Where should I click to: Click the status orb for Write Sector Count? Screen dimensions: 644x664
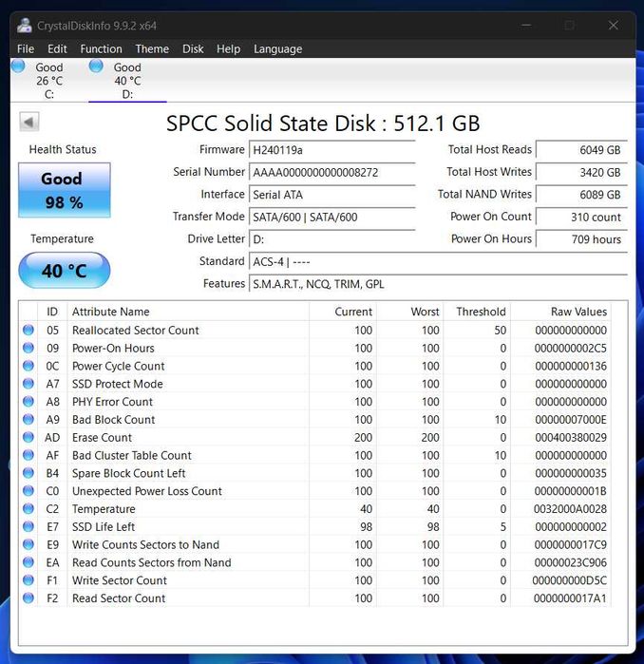28,579
